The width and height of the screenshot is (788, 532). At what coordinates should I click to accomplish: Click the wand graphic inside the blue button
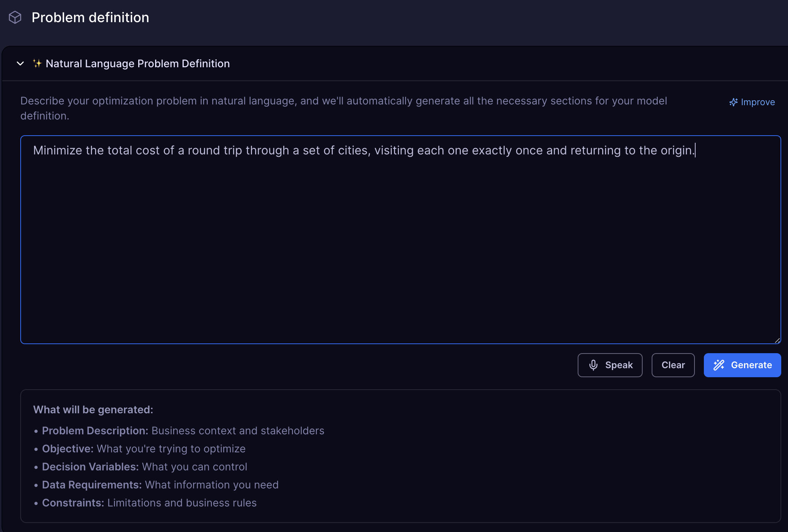(x=719, y=365)
